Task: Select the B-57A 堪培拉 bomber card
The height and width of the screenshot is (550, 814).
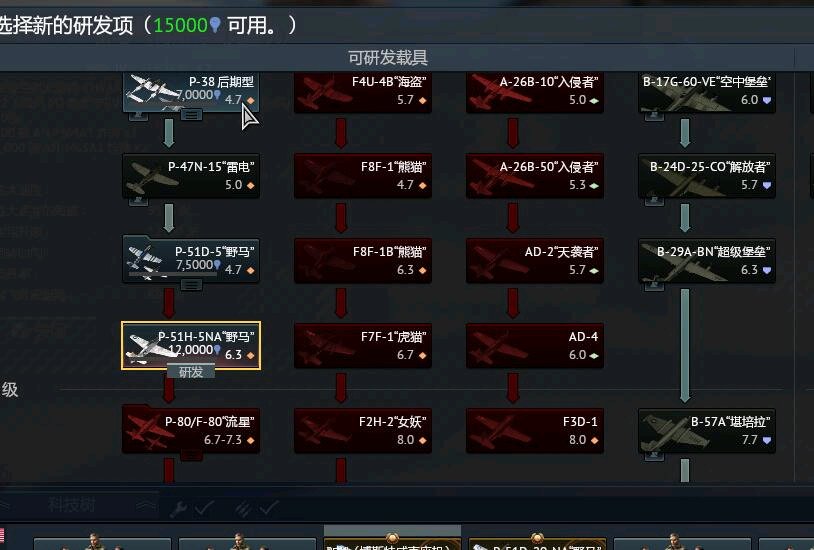Action: coord(707,431)
